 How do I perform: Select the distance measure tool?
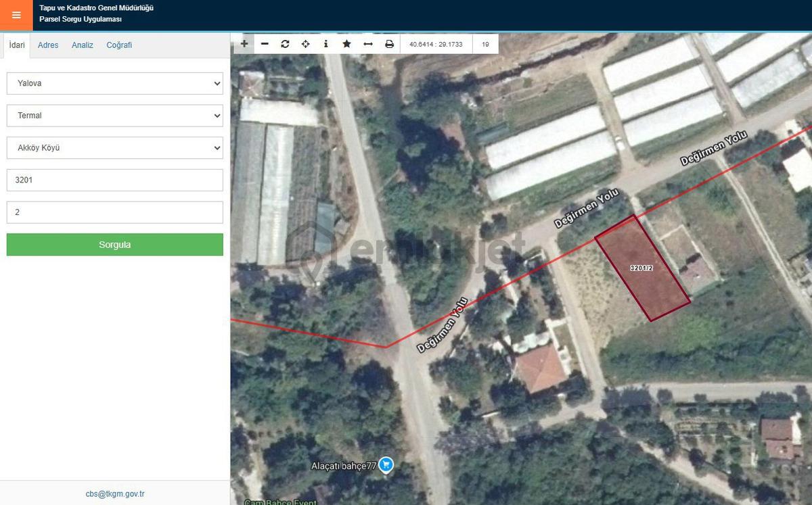[368, 44]
